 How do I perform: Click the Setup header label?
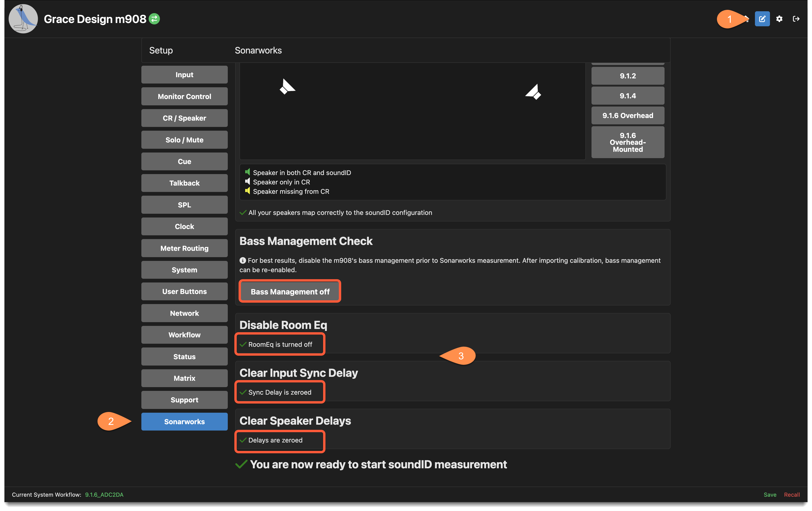(161, 50)
